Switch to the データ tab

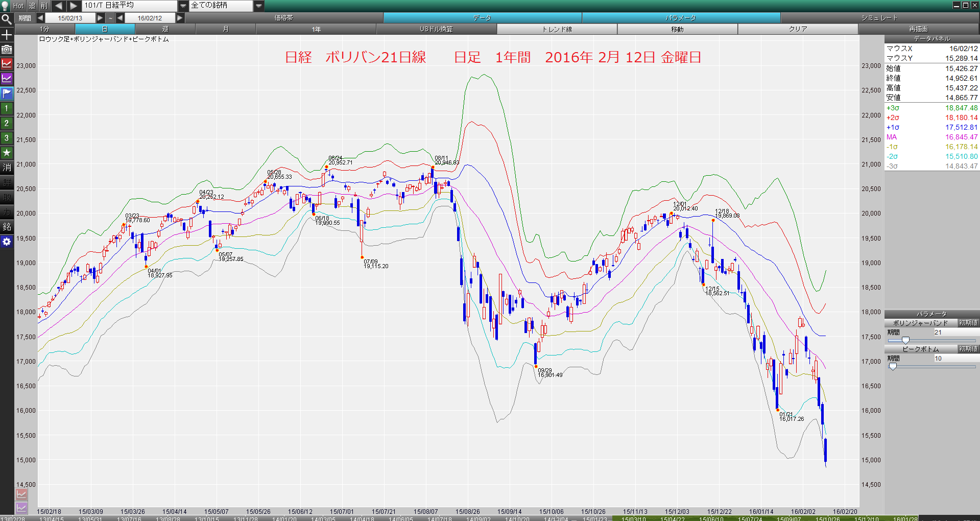482,18
